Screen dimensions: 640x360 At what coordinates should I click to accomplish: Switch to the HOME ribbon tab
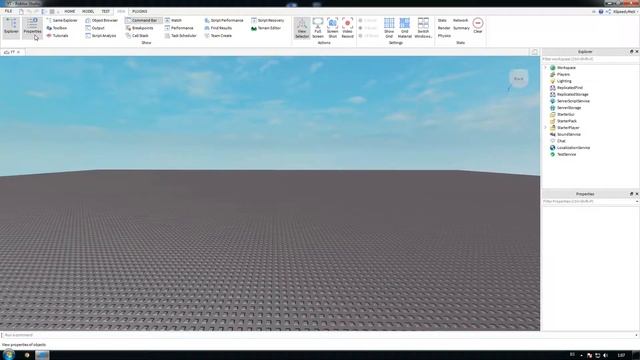pyautogui.click(x=70, y=11)
